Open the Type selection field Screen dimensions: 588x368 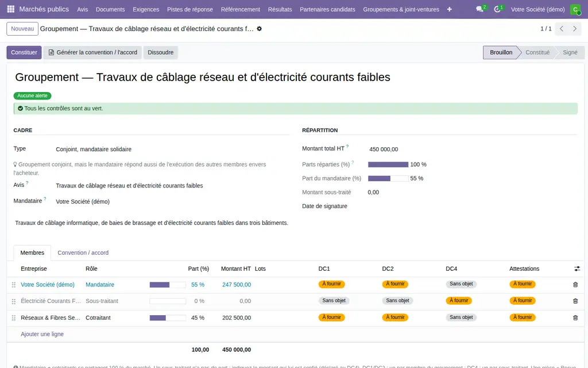[172, 149]
